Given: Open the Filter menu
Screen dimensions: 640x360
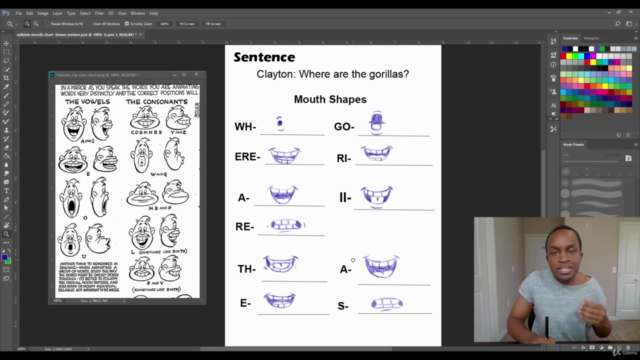Looking at the screenshot, I should [x=99, y=13].
